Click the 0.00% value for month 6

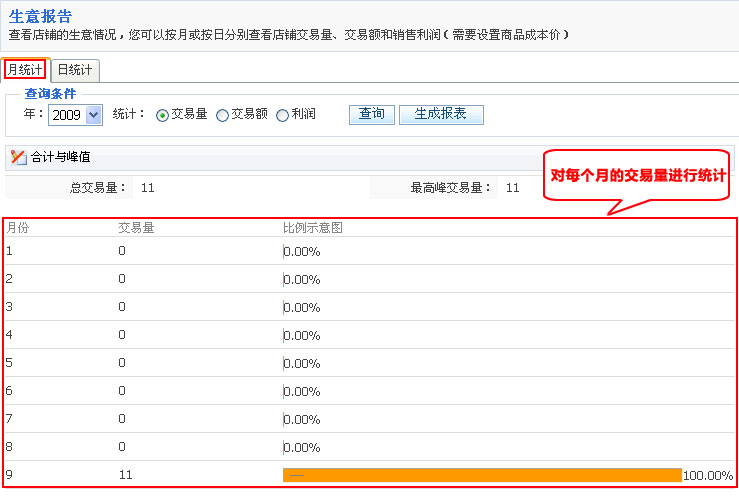(302, 392)
